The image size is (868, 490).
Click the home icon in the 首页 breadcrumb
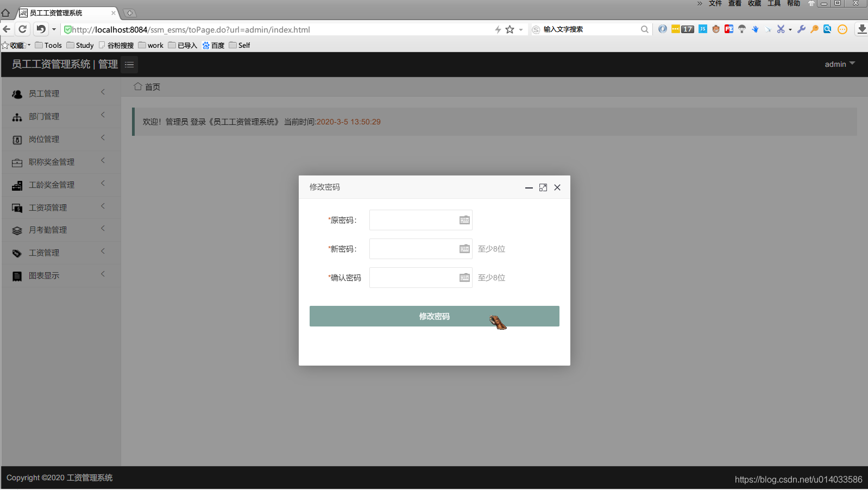[138, 86]
